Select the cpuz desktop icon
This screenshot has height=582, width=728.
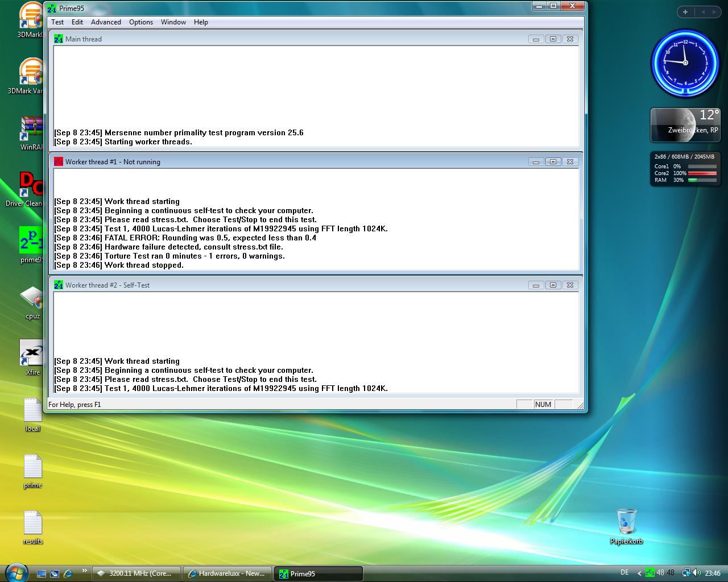(32, 302)
